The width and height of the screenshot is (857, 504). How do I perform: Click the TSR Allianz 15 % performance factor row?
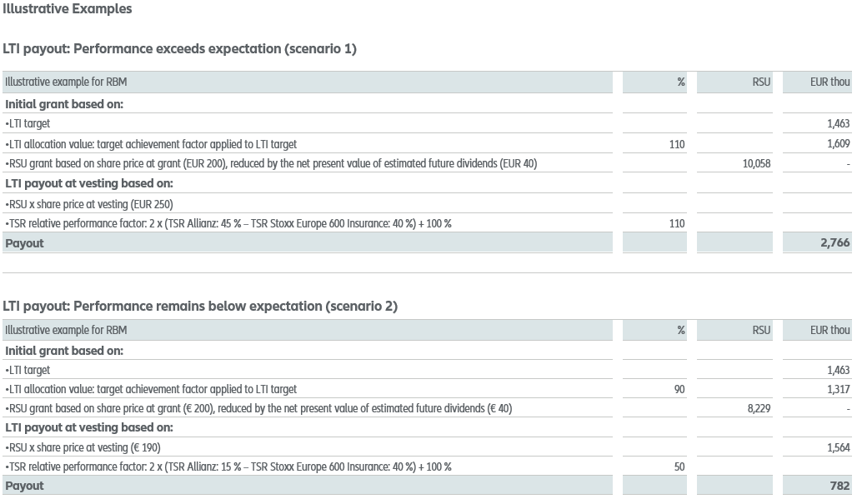pyautogui.click(x=228, y=467)
